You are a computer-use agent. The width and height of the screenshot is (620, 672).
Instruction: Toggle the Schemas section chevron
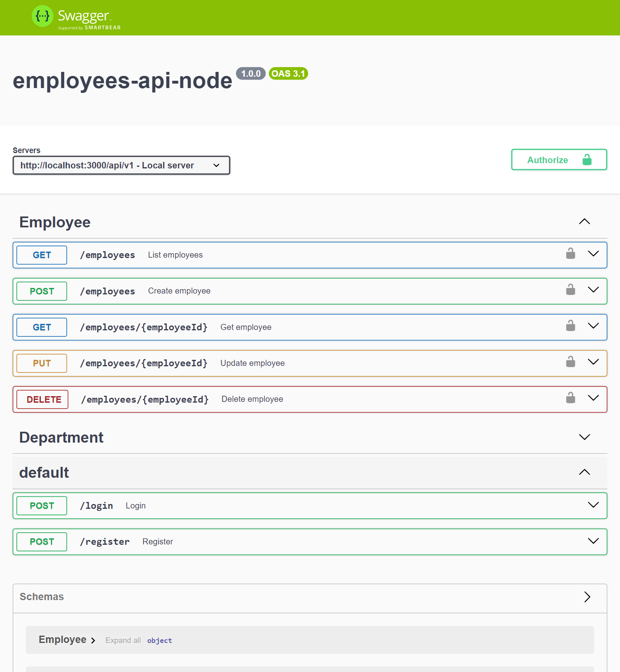tap(587, 597)
